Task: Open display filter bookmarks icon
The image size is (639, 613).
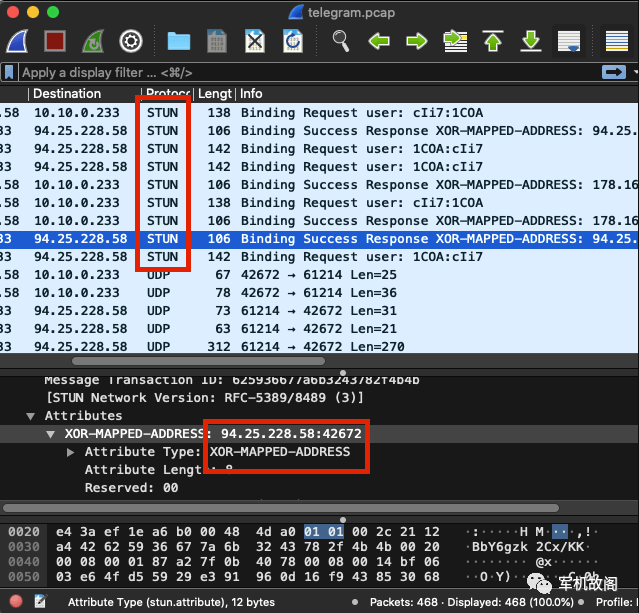Action: (9, 73)
